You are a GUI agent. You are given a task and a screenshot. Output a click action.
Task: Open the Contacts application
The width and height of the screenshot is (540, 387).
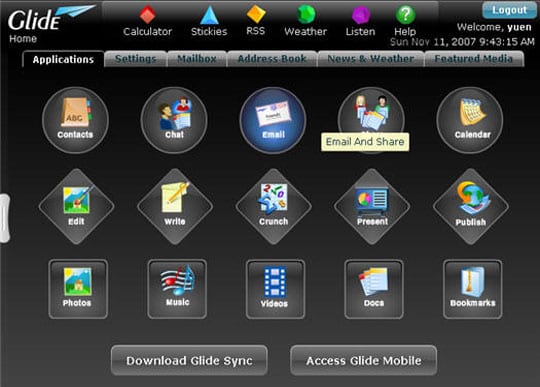pyautogui.click(x=75, y=120)
